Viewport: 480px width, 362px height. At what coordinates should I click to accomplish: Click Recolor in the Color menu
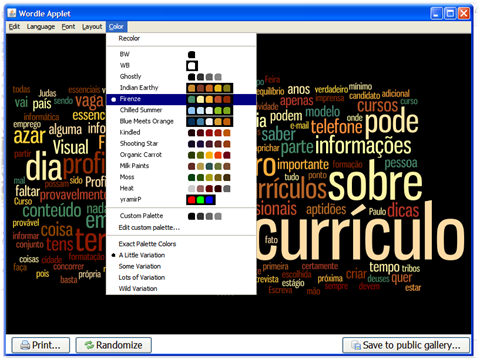coord(129,38)
